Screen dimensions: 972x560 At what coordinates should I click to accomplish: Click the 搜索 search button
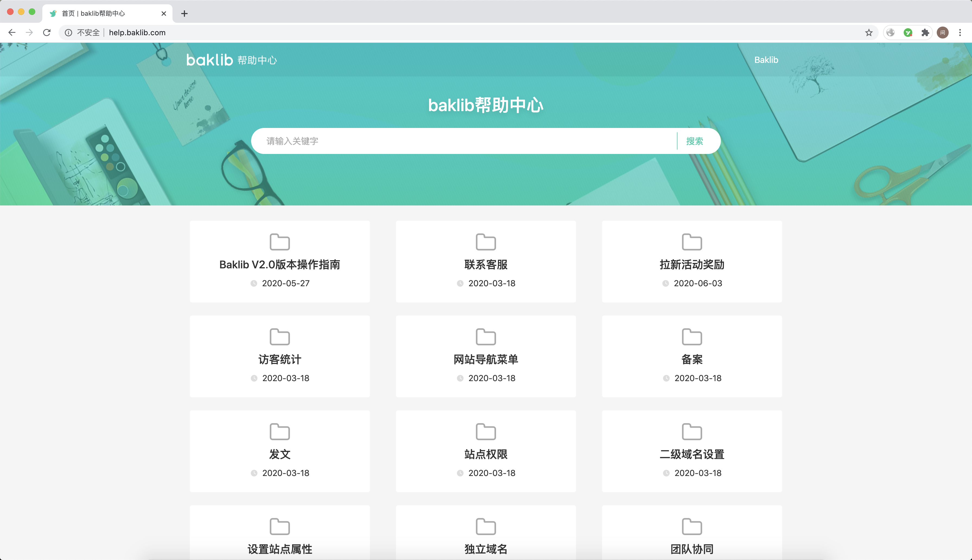pos(694,141)
